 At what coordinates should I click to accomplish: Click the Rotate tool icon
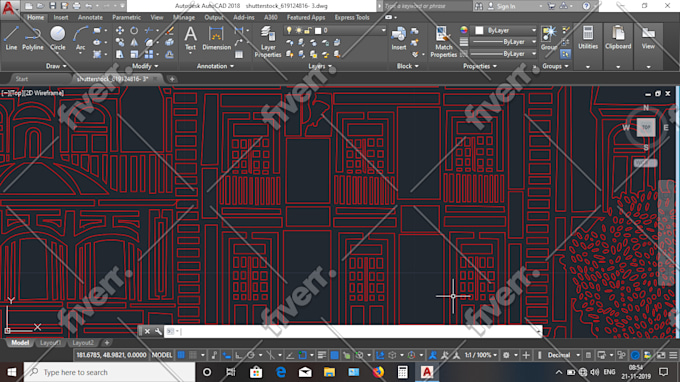[134, 30]
